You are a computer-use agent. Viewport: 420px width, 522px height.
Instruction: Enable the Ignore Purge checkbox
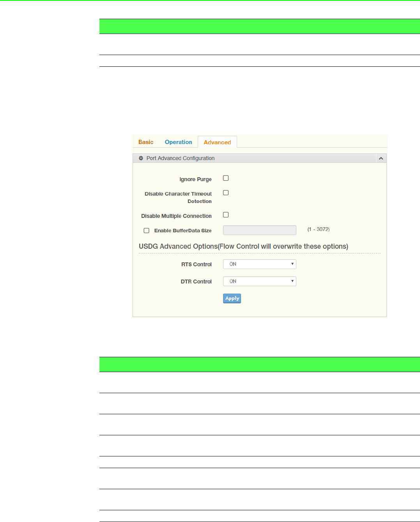(x=226, y=178)
